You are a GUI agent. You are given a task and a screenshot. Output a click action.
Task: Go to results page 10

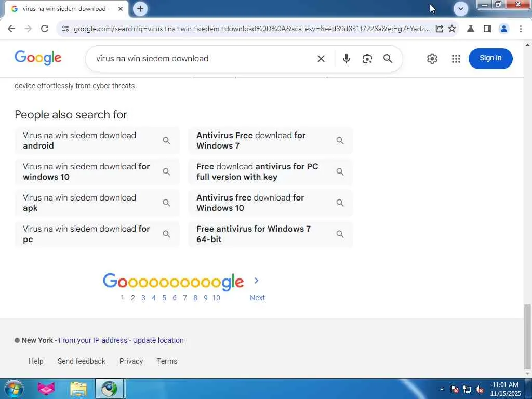pos(216,298)
